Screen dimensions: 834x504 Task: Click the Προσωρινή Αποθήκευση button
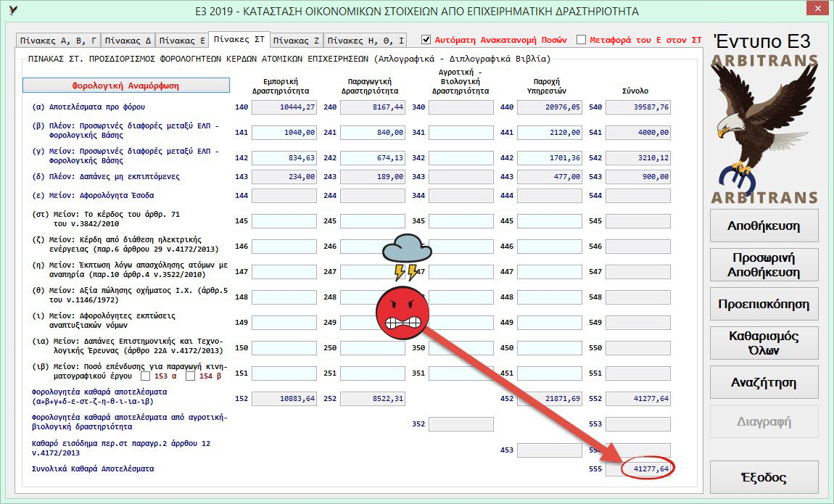(x=764, y=265)
